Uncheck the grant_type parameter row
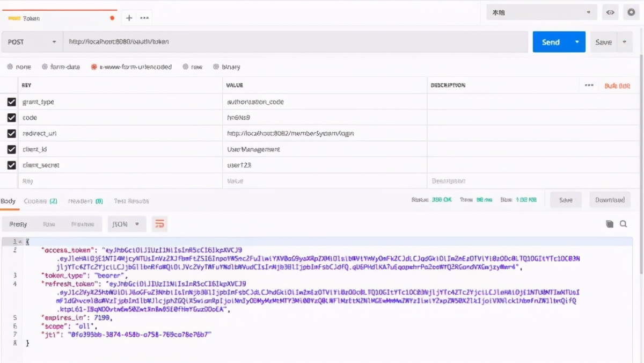The width and height of the screenshot is (644, 363). coord(11,101)
